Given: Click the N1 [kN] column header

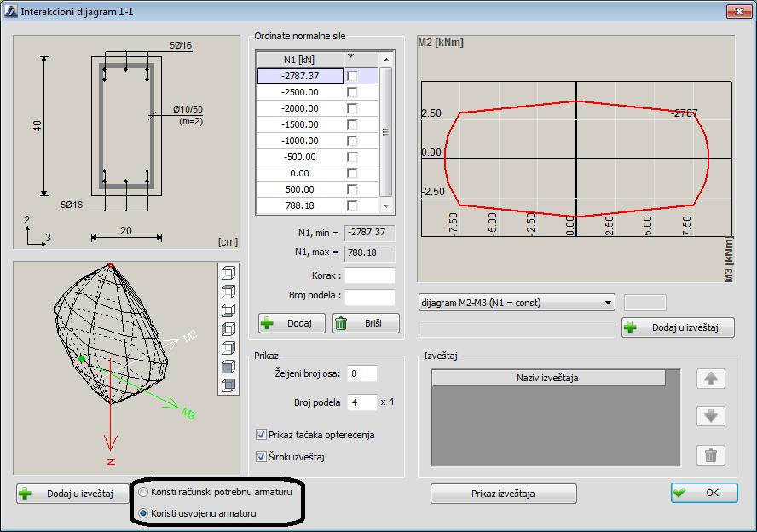Looking at the screenshot, I should click(300, 60).
